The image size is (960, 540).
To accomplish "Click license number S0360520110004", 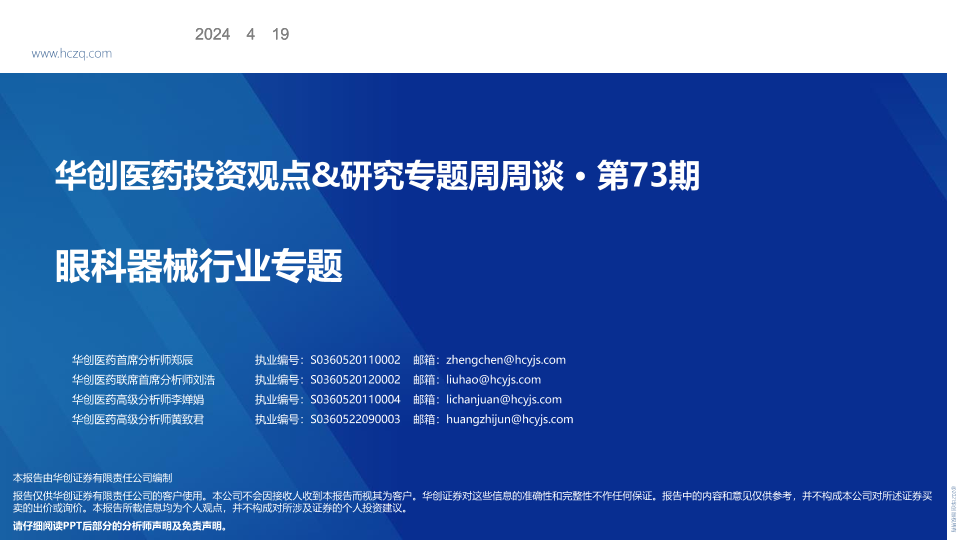I will (355, 400).
